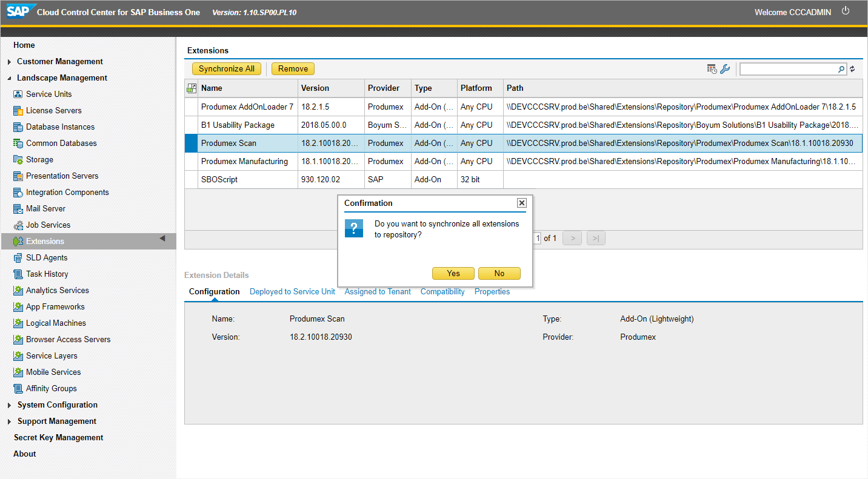Click the magnifier search icon in filter box
This screenshot has height=479, width=868.
(x=841, y=69)
